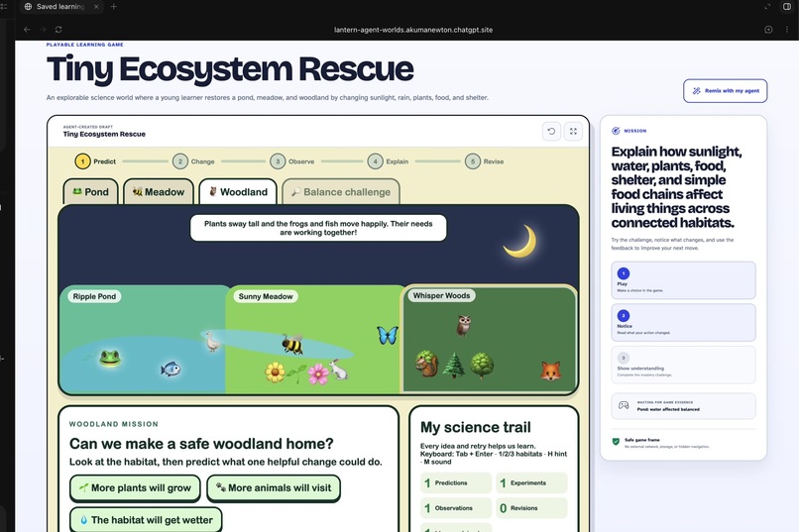Click the white rabbit in the meadow
Screen dimensions: 799x532
[339, 370]
